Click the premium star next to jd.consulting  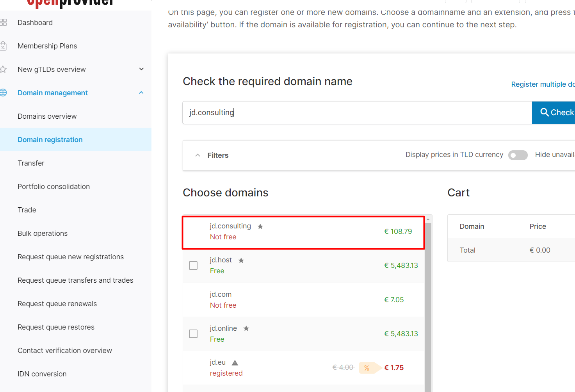tap(260, 226)
